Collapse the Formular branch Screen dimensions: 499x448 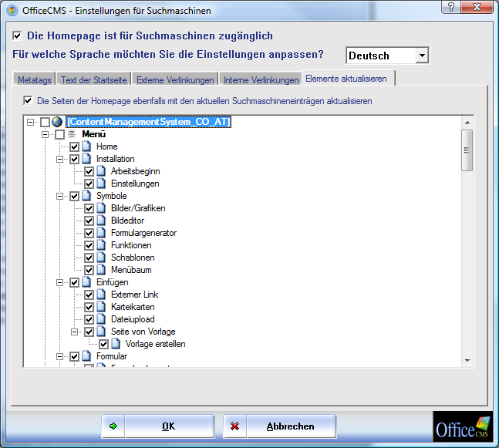[x=59, y=356]
